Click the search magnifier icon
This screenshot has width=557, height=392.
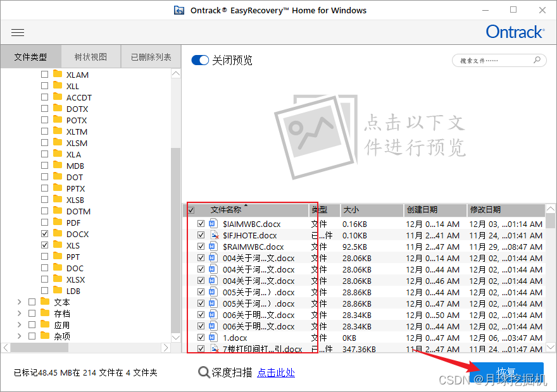[x=537, y=60]
